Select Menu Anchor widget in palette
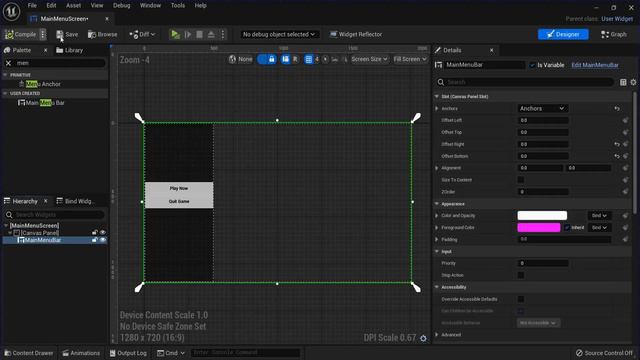Screen dimensions: 640x360 coord(40,84)
